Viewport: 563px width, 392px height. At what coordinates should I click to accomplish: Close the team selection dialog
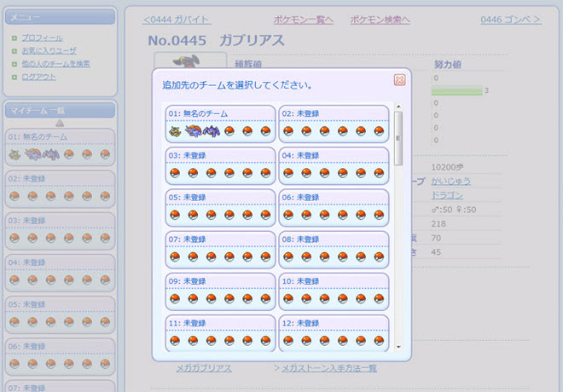pyautogui.click(x=399, y=79)
